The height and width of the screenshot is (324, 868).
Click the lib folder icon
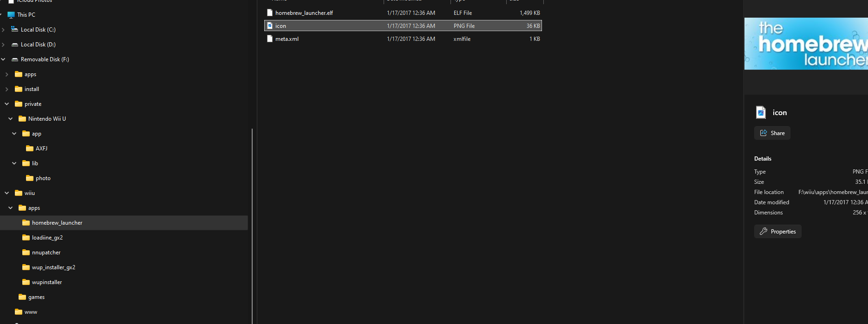pyautogui.click(x=26, y=163)
